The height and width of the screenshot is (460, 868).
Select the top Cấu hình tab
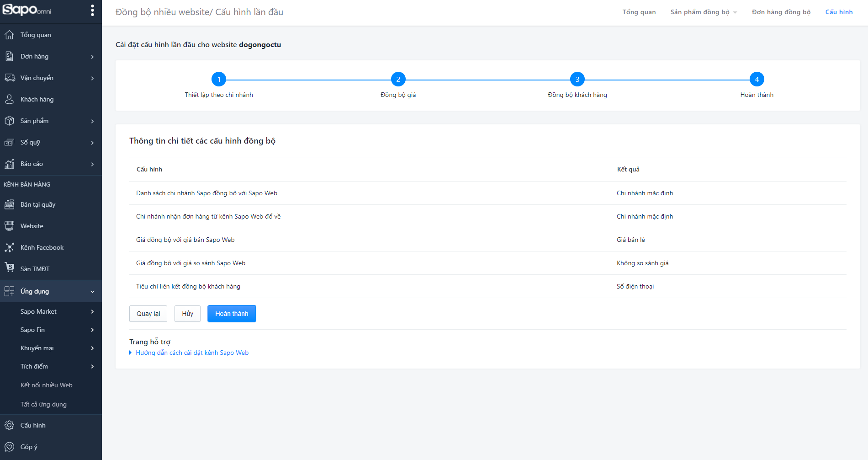[839, 12]
